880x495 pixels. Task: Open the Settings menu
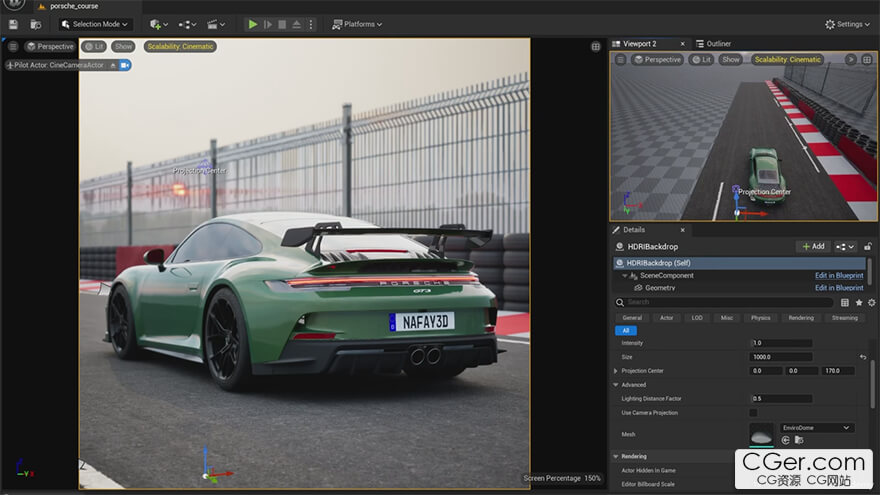847,24
